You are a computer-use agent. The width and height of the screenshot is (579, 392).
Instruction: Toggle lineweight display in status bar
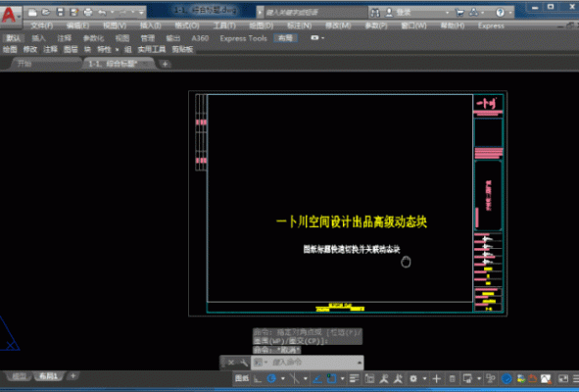(x=354, y=378)
